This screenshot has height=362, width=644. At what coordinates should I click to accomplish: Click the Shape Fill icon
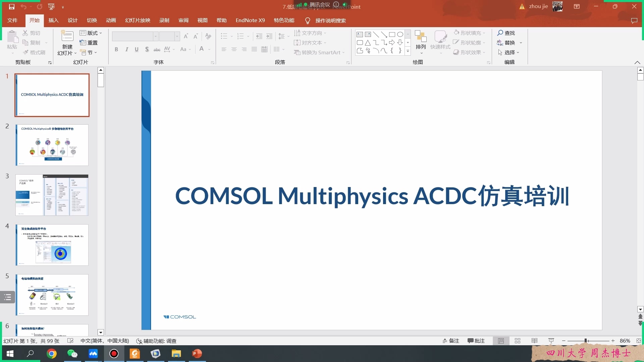click(457, 33)
